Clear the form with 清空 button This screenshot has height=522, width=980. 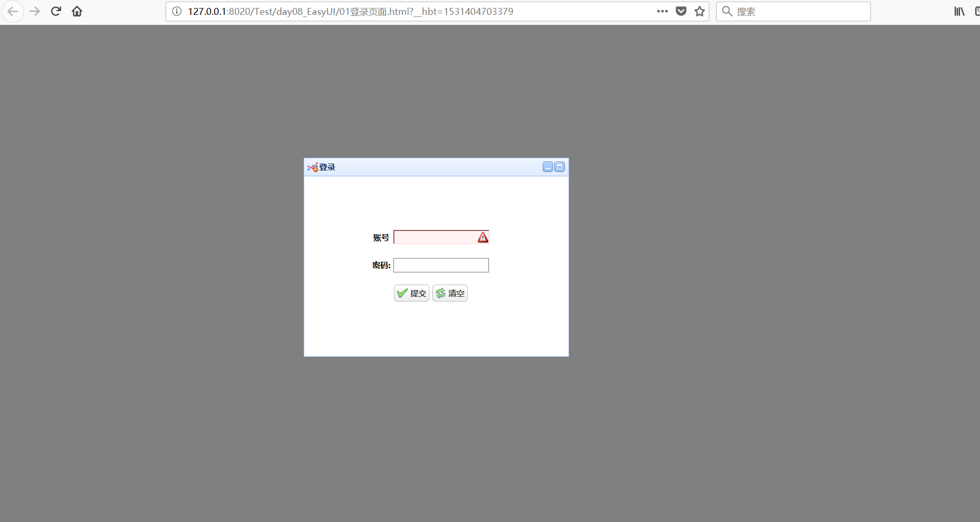tap(450, 293)
